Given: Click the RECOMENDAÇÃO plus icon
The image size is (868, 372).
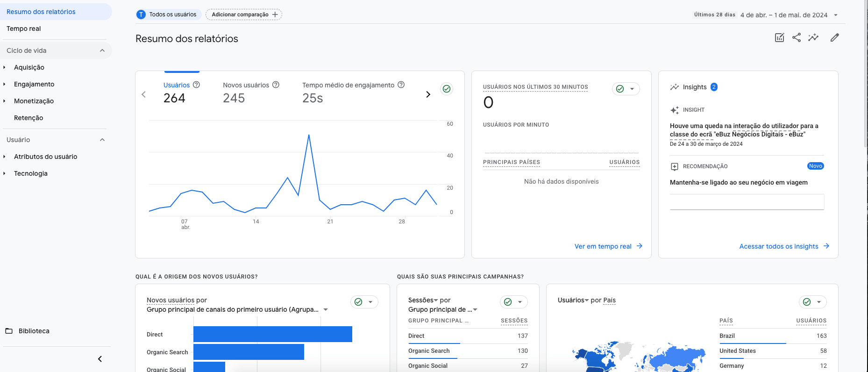Looking at the screenshot, I should (x=675, y=166).
